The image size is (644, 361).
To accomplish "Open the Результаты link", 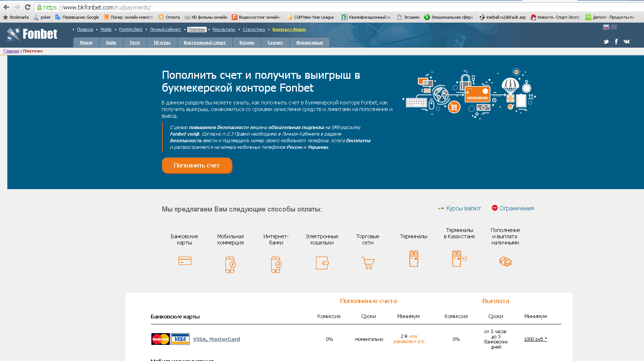I will [x=224, y=29].
